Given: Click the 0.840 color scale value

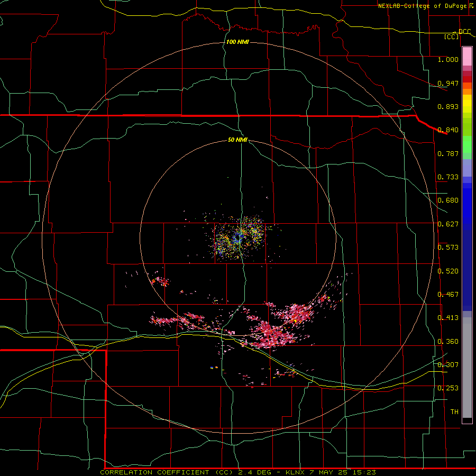Looking at the screenshot, I should 448,130.
